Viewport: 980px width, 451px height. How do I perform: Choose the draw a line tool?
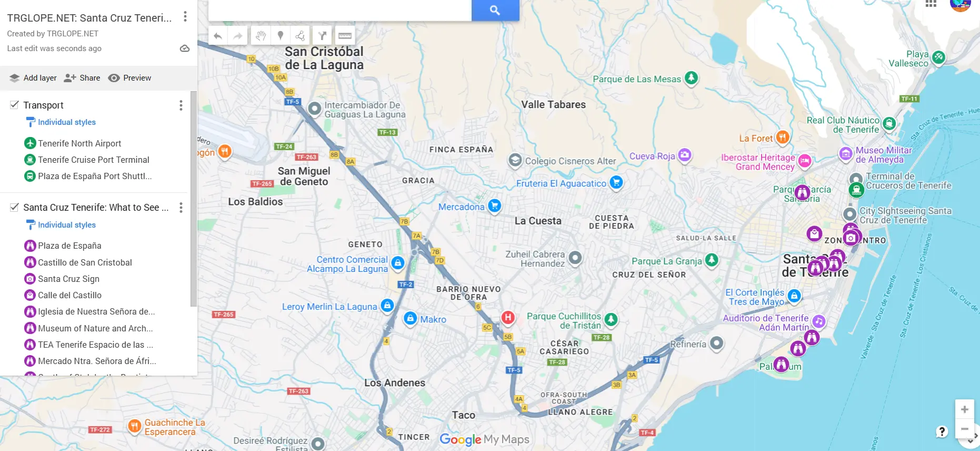click(x=300, y=36)
